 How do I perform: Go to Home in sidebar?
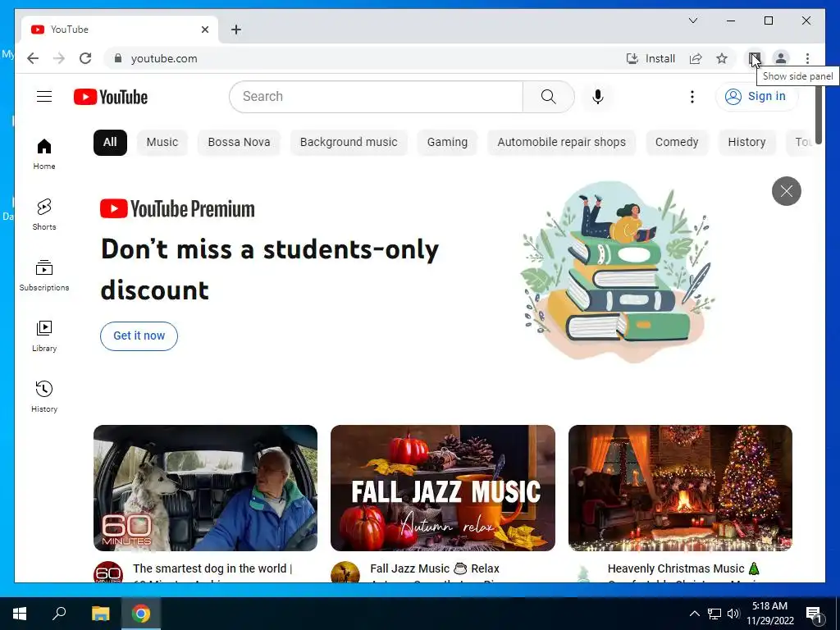[x=44, y=154]
